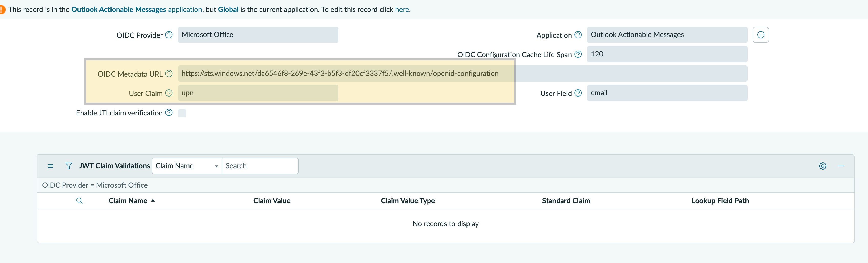The height and width of the screenshot is (263, 868).
Task: Open help for OIDC Metadata URL
Action: coord(169,74)
